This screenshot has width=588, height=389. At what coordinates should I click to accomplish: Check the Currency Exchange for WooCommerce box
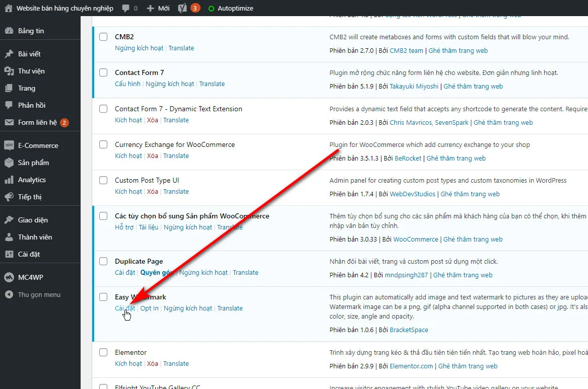pyautogui.click(x=103, y=144)
